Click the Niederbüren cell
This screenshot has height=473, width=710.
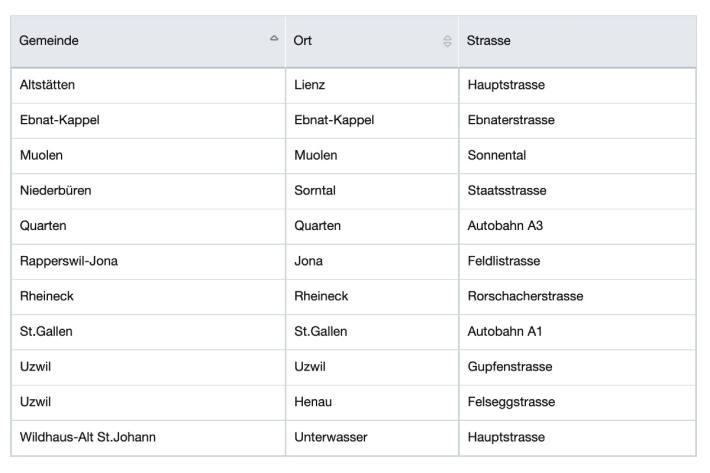[x=148, y=191]
